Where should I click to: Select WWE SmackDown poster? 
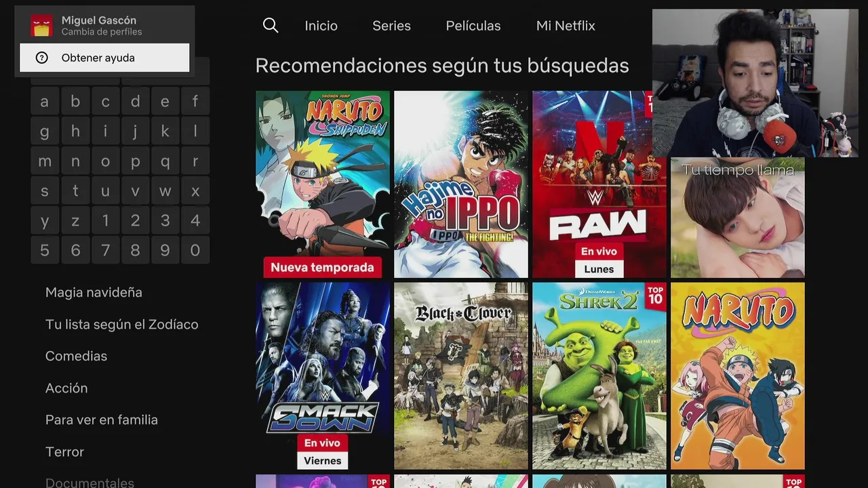(323, 376)
